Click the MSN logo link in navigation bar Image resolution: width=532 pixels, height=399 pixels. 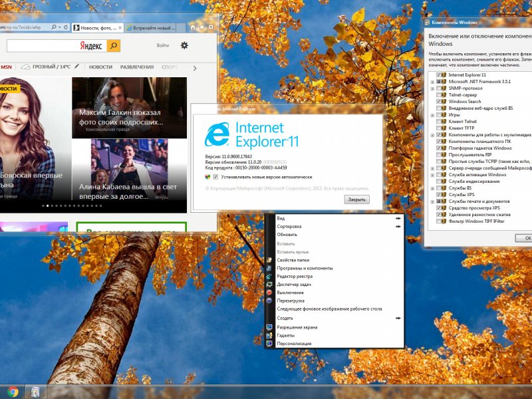6,67
